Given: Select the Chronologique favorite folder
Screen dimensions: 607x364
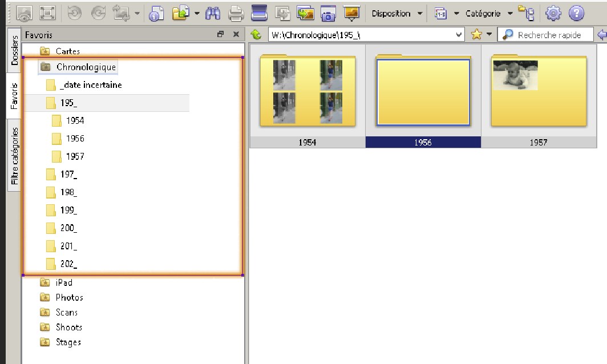Looking at the screenshot, I should pos(86,67).
